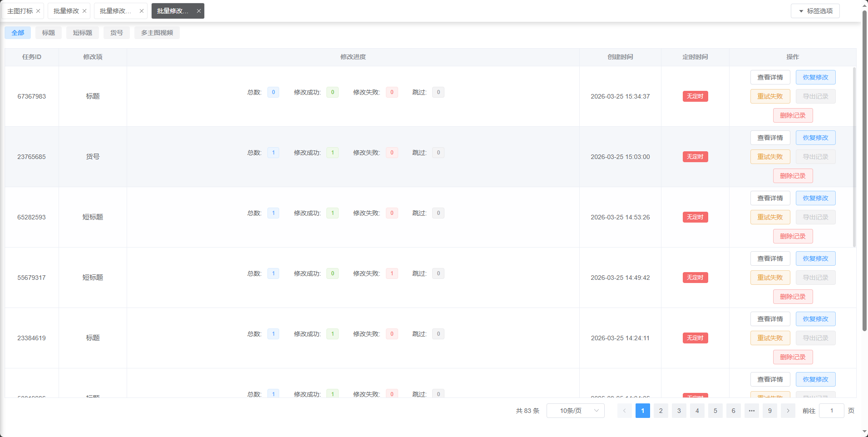Click the page number jump input
Image resolution: width=868 pixels, height=437 pixels.
pos(831,411)
